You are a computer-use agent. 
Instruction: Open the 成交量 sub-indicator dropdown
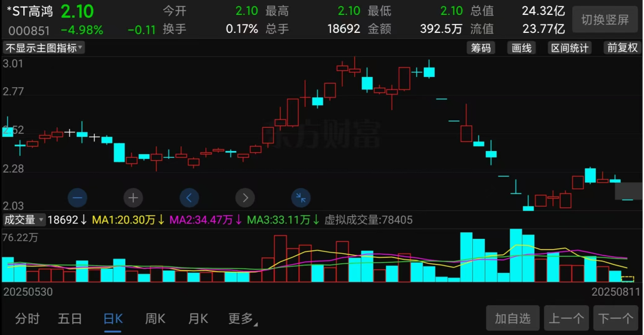click(x=24, y=220)
